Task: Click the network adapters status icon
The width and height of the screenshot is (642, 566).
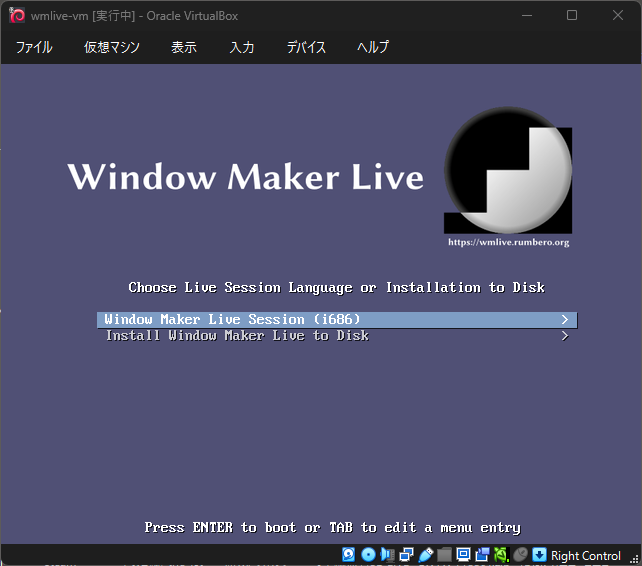Action: pyautogui.click(x=406, y=555)
